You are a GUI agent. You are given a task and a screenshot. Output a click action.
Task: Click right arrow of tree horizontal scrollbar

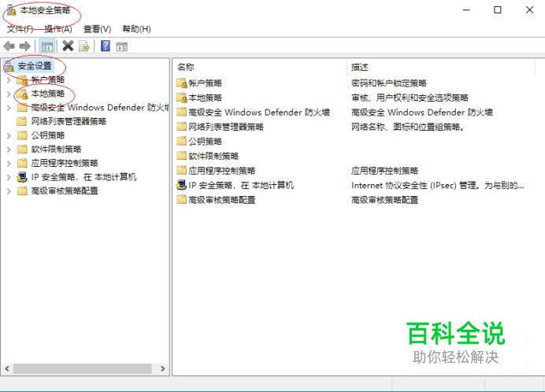point(162,368)
